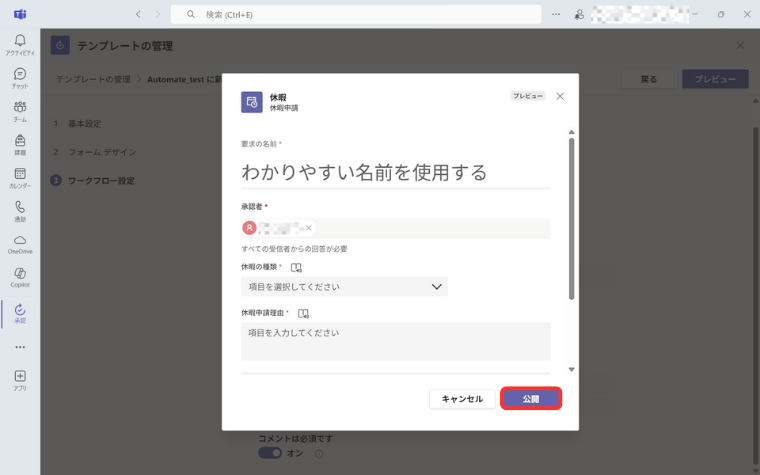Open Assignments backpack icon in sidebar
Image resolution: width=760 pixels, height=475 pixels.
[x=20, y=144]
